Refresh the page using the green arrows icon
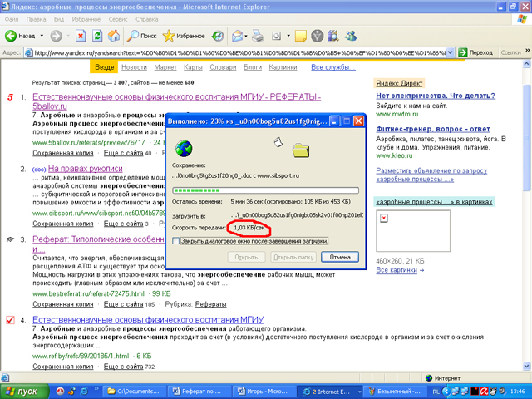This screenshot has height=399, width=532. pos(97,36)
